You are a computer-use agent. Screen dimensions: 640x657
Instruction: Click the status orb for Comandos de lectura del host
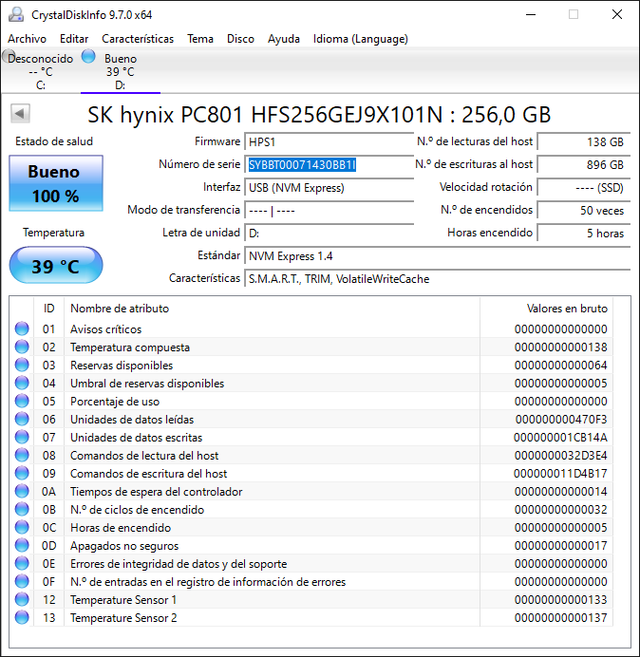(22, 455)
